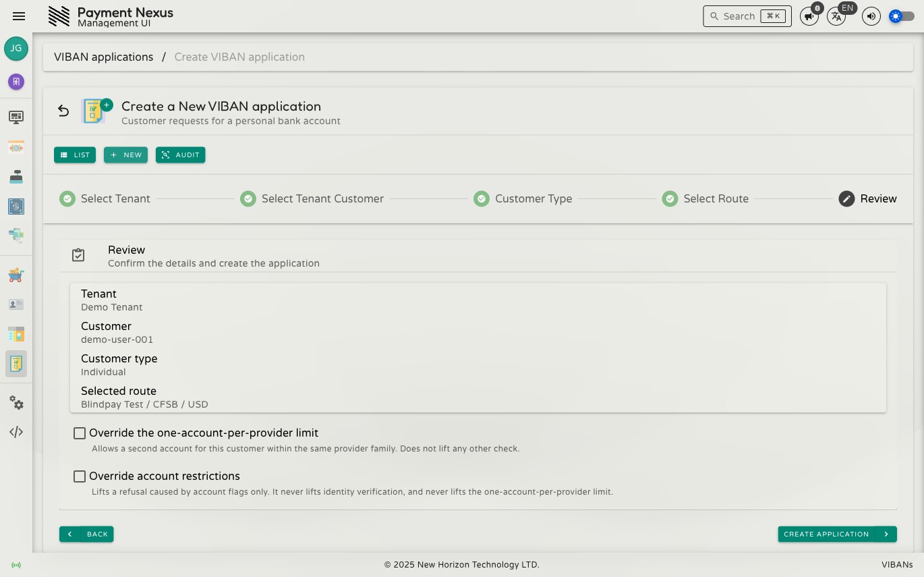Go to the Customer Type step
Image resolution: width=924 pixels, height=577 pixels.
tap(523, 199)
